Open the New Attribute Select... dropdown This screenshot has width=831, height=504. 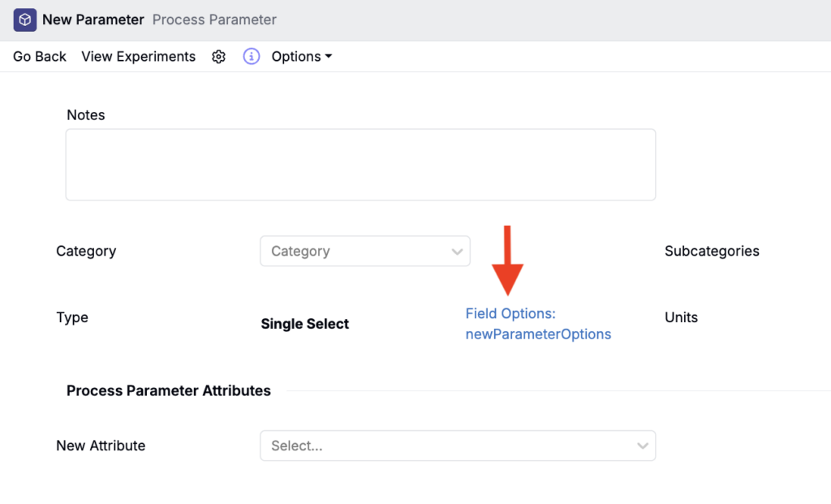[x=446, y=446]
